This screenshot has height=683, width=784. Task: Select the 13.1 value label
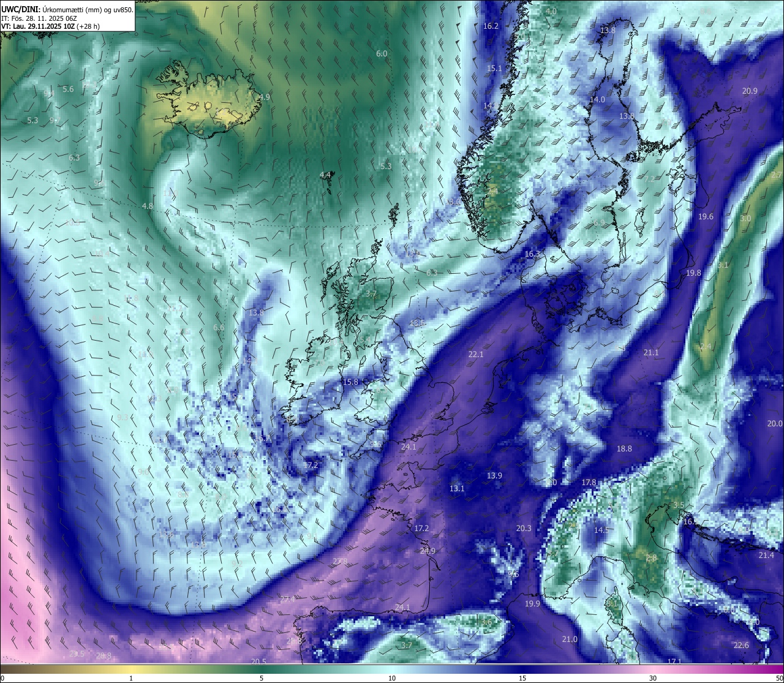457,488
